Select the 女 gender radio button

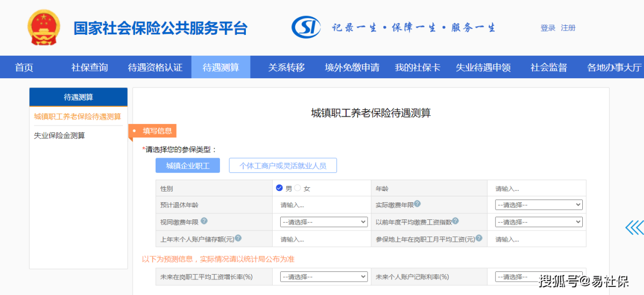point(298,188)
